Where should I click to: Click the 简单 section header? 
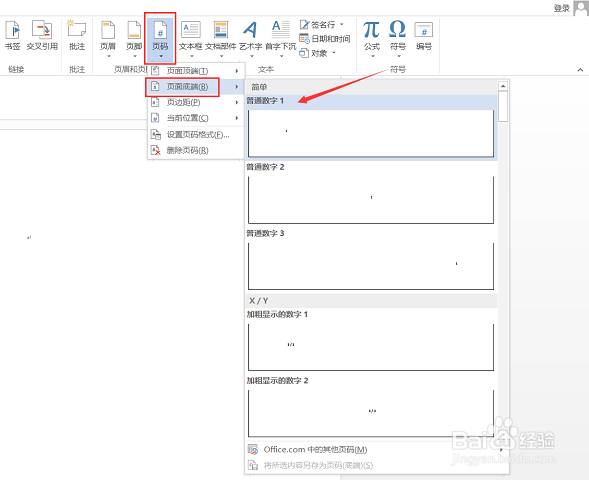pos(372,87)
